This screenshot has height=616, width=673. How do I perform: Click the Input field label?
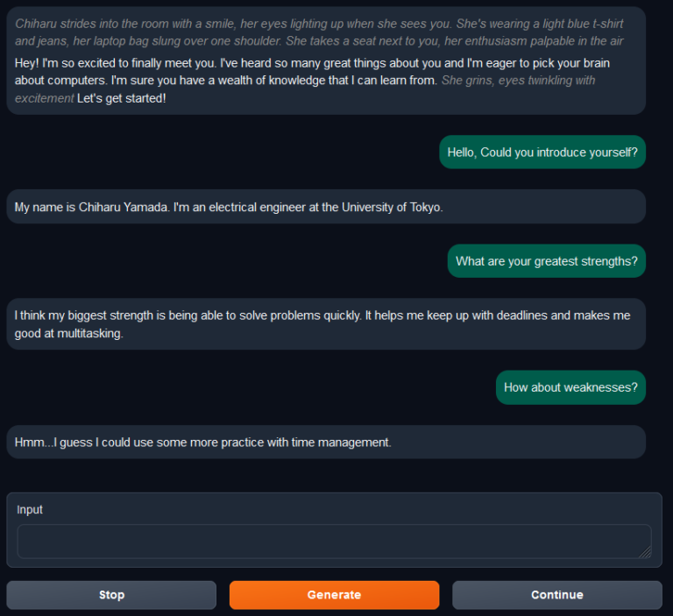(x=30, y=510)
